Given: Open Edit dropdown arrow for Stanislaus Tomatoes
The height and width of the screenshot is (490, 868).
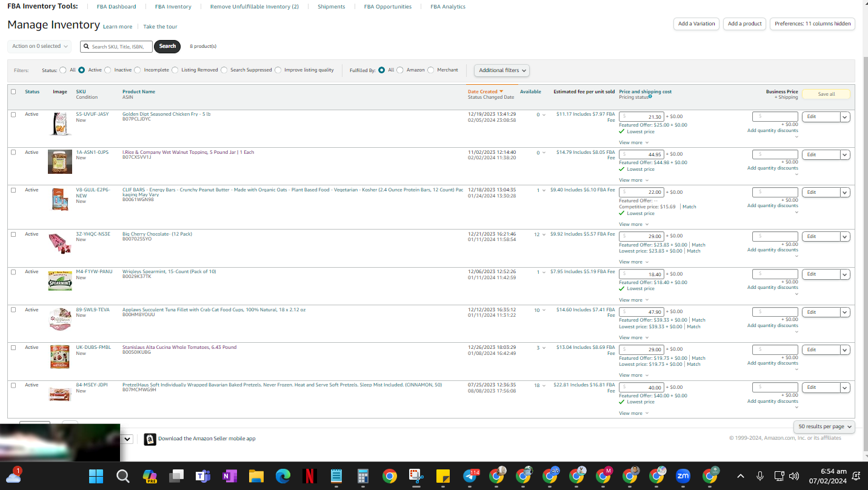Looking at the screenshot, I should pyautogui.click(x=845, y=350).
